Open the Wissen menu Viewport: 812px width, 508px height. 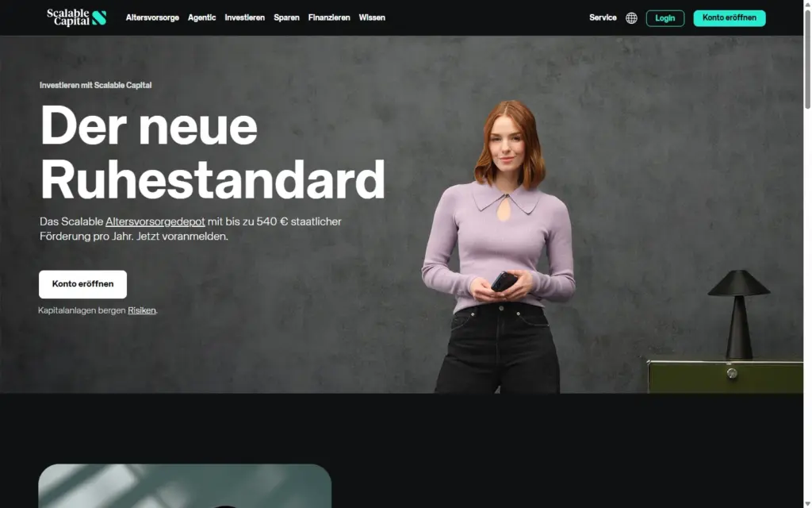(372, 17)
